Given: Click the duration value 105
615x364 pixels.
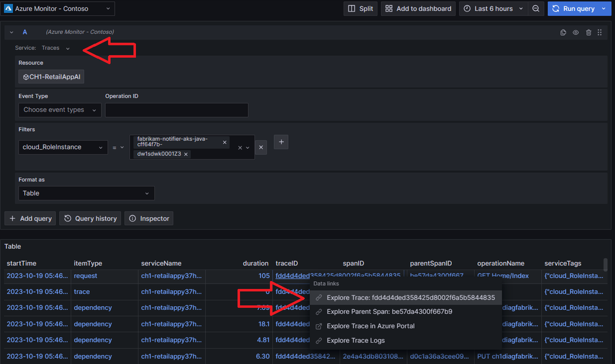Looking at the screenshot, I should [264, 276].
